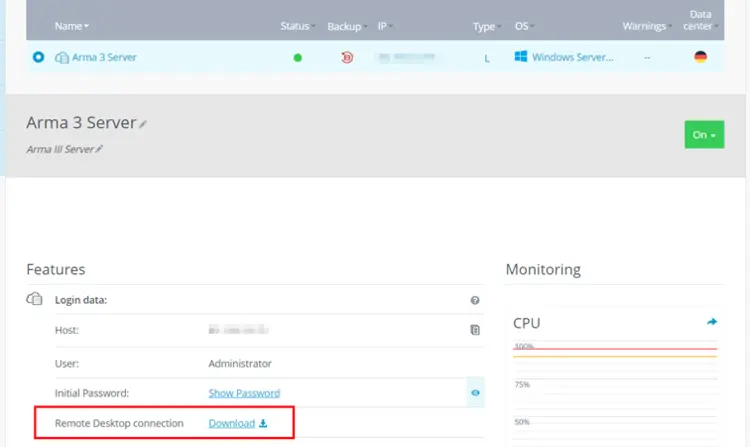The height and width of the screenshot is (447, 750).
Task: Sort by Name column header
Action: coord(72,26)
